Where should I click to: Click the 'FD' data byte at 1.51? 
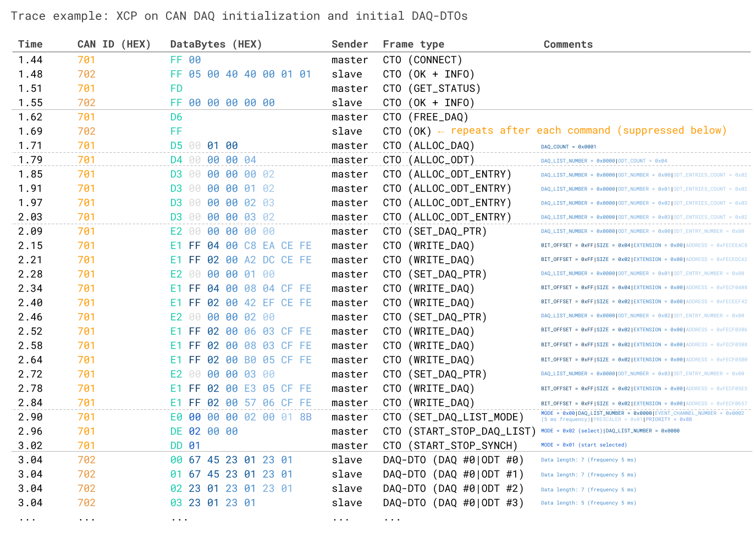[176, 88]
